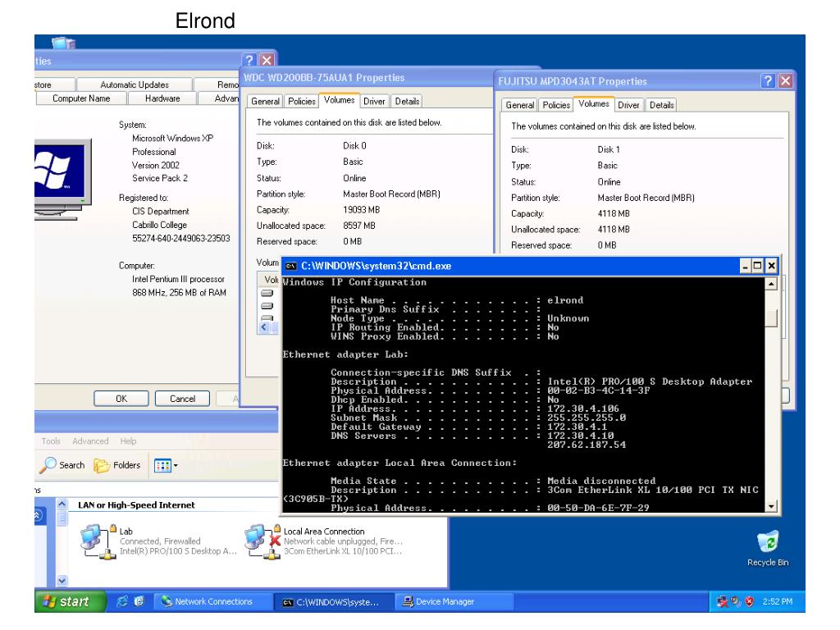Screen dimensions: 840x630
Task: Click the '8597 MB' unallocated space value
Action: tap(359, 226)
